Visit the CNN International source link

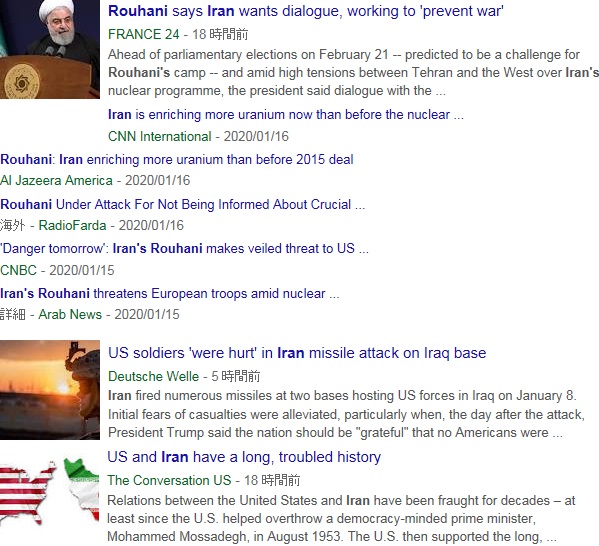(160, 136)
